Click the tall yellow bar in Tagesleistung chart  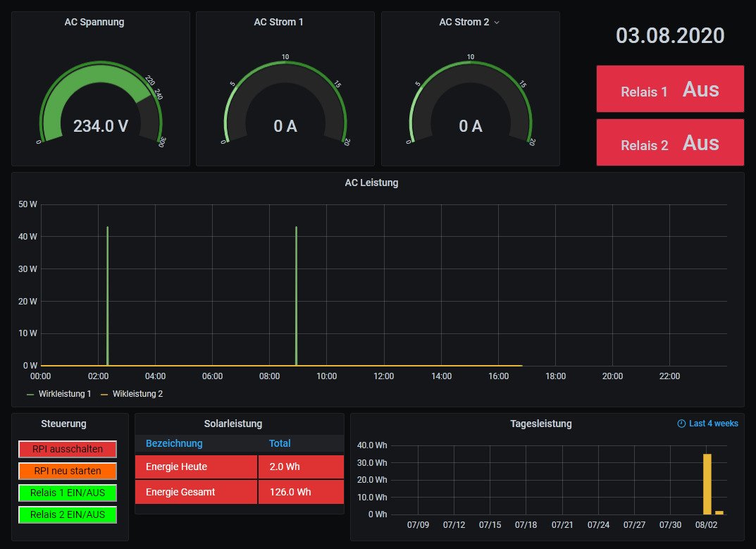coord(707,484)
